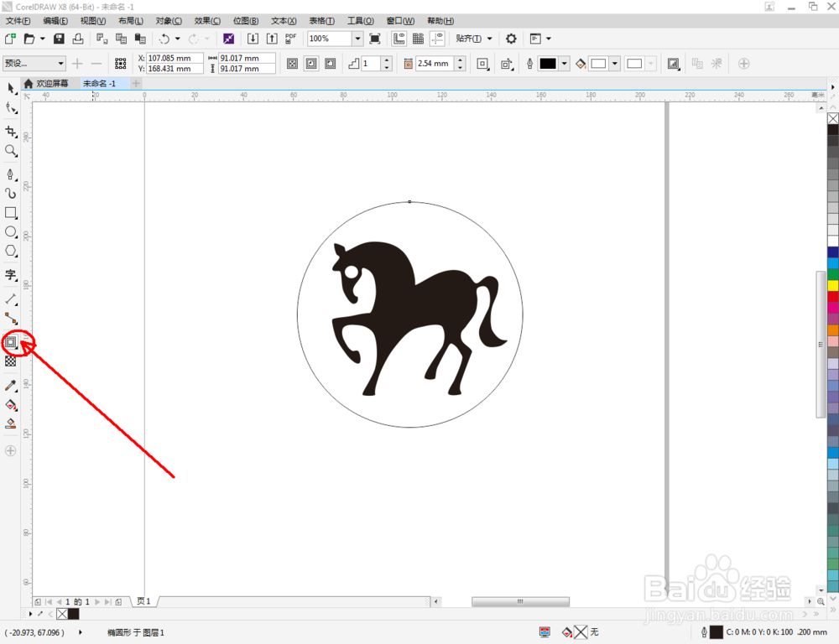Image resolution: width=839 pixels, height=644 pixels.
Task: Select the Pick tool in toolbox
Action: 11,88
